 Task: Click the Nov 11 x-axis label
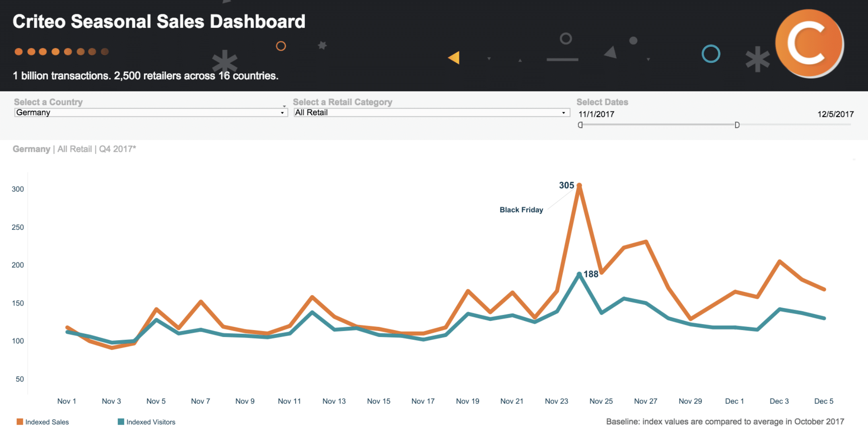[x=289, y=401]
